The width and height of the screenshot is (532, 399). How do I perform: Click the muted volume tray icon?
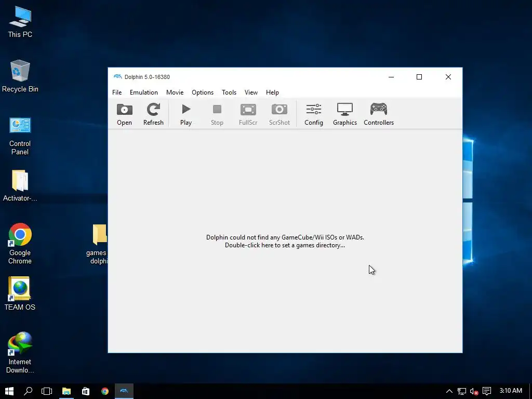474,391
